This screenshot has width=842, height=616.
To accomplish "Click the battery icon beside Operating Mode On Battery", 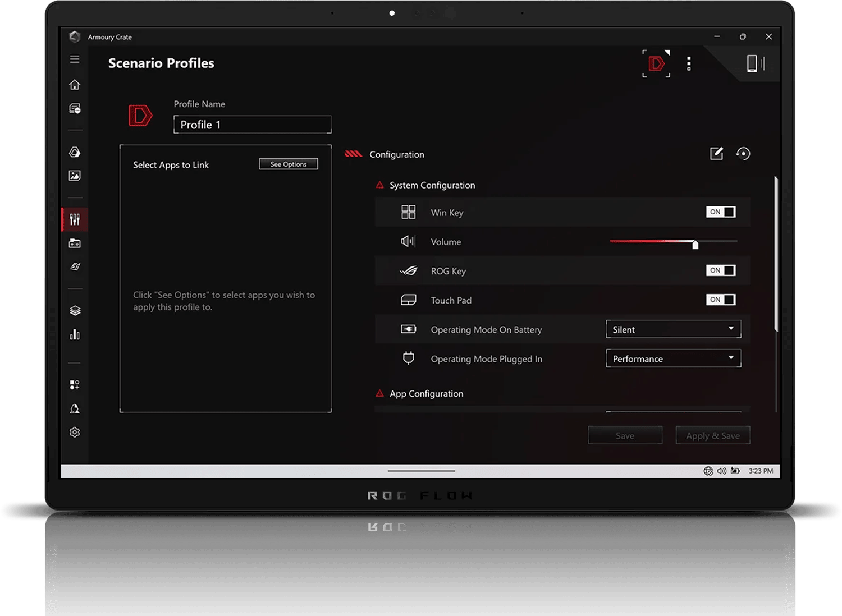I will (x=409, y=329).
